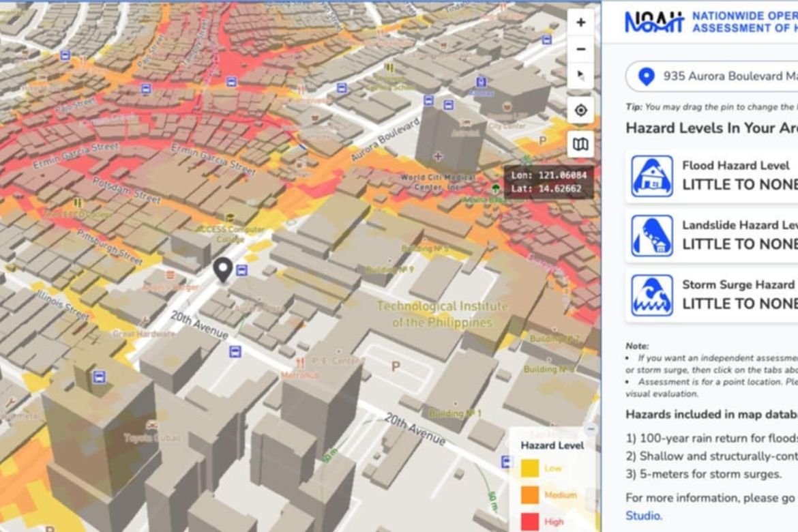Zoom in the map with plus button

tap(580, 23)
